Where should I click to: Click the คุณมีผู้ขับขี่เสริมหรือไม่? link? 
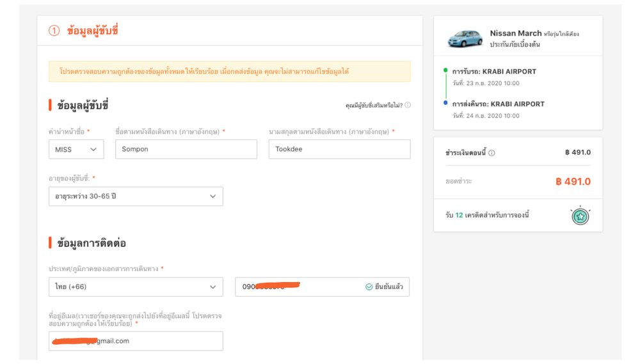click(374, 106)
